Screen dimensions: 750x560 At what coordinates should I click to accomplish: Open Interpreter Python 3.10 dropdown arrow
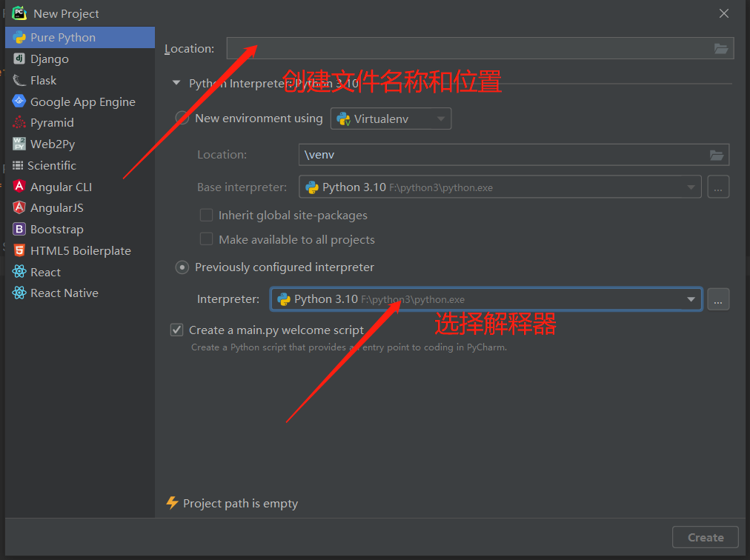point(691,299)
